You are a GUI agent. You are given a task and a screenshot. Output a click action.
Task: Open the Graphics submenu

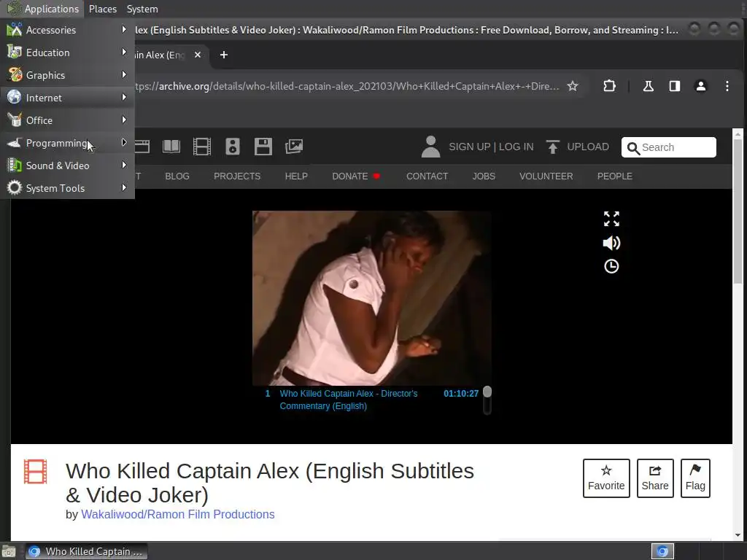[x=67, y=75]
